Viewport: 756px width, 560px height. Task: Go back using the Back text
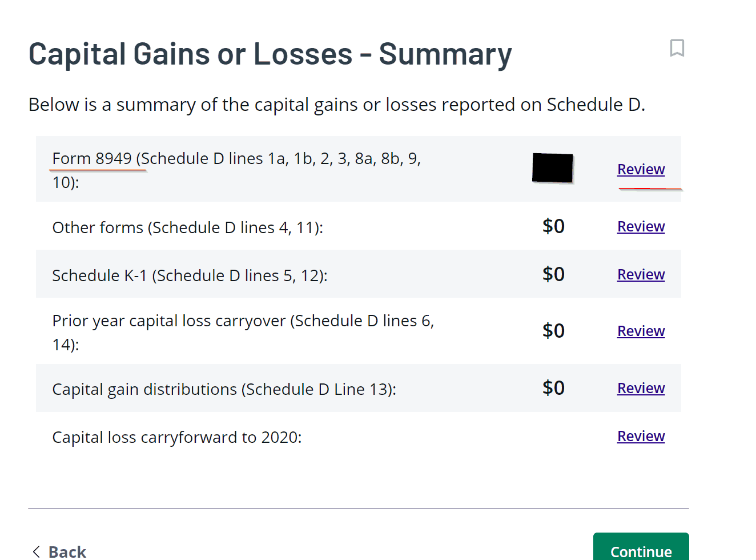coord(67,551)
